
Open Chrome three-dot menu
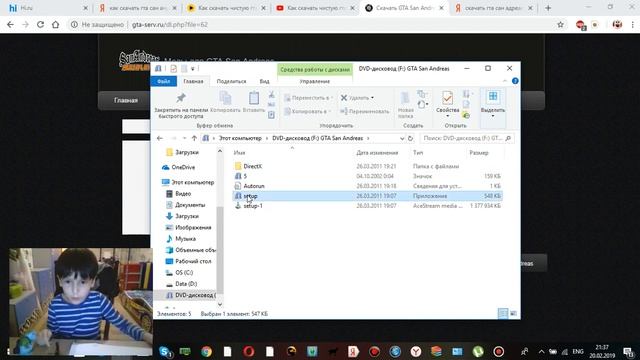click(633, 24)
